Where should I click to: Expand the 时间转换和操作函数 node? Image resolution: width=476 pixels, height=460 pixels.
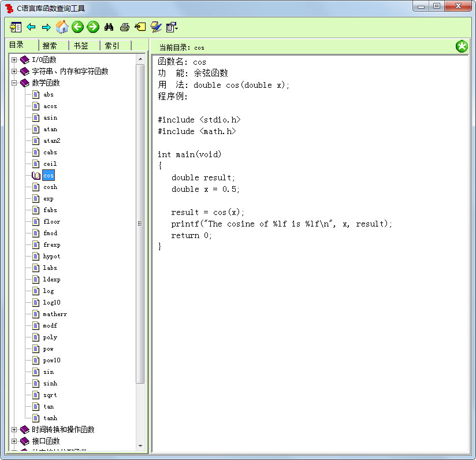14,429
